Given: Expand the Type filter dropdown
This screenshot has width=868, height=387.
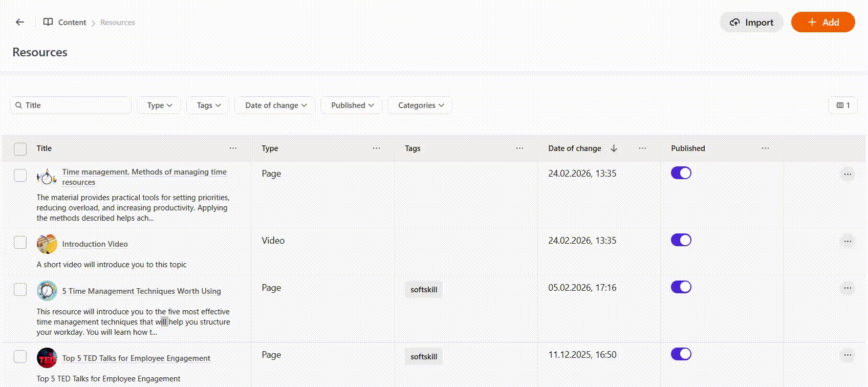Looking at the screenshot, I should point(159,105).
